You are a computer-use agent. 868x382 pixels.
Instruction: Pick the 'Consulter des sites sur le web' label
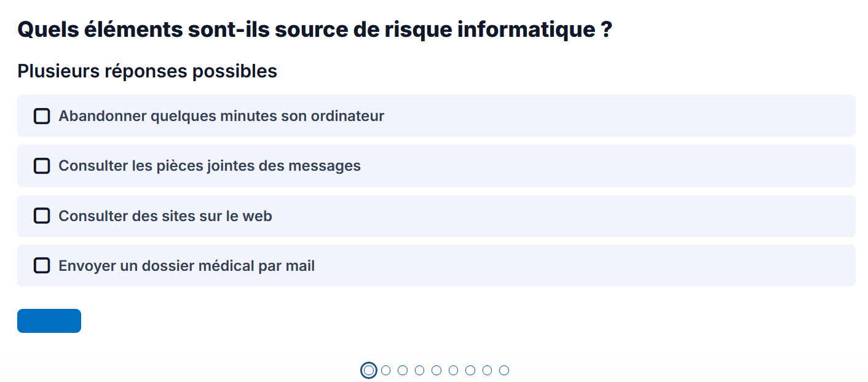pyautogui.click(x=165, y=216)
